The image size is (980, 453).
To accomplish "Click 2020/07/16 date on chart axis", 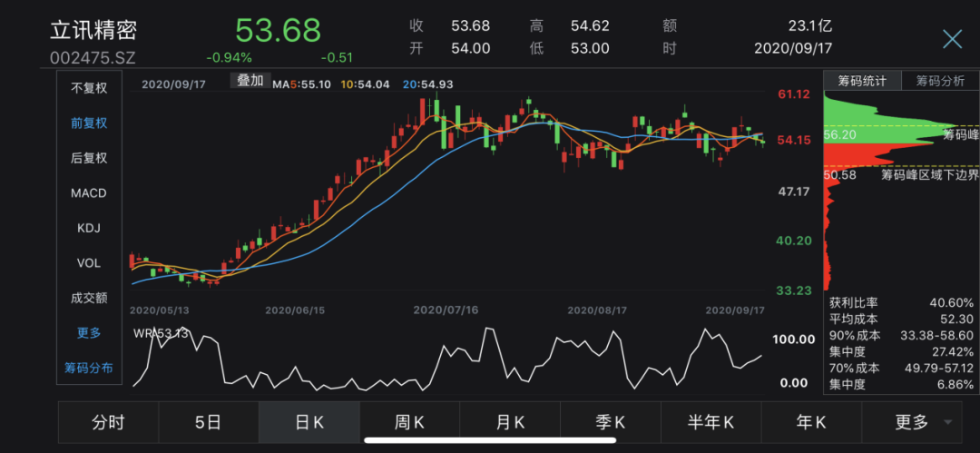I will click(x=446, y=310).
